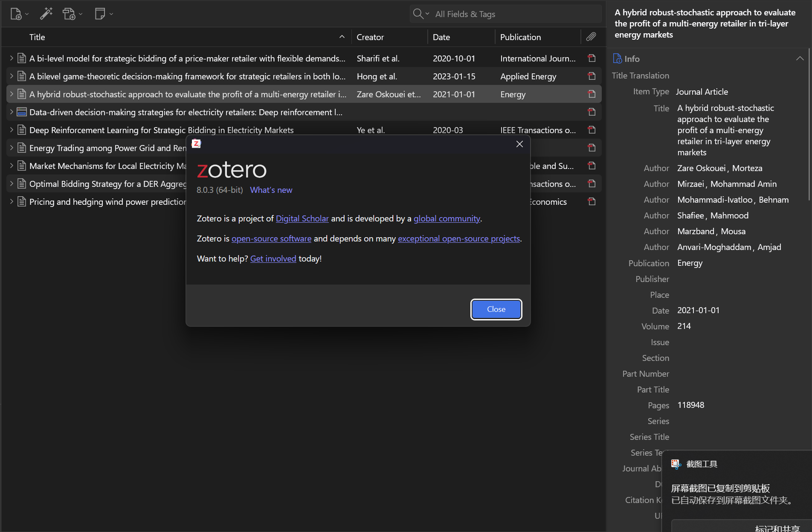Click author Anvari-Moghaddam, Amjad
The width and height of the screenshot is (812, 532).
729,247
